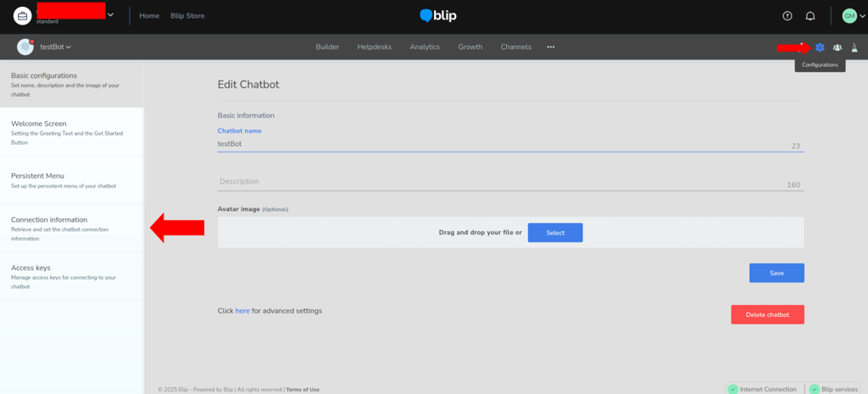Open the notifications bell
Image resolution: width=868 pixels, height=394 pixels.
810,16
